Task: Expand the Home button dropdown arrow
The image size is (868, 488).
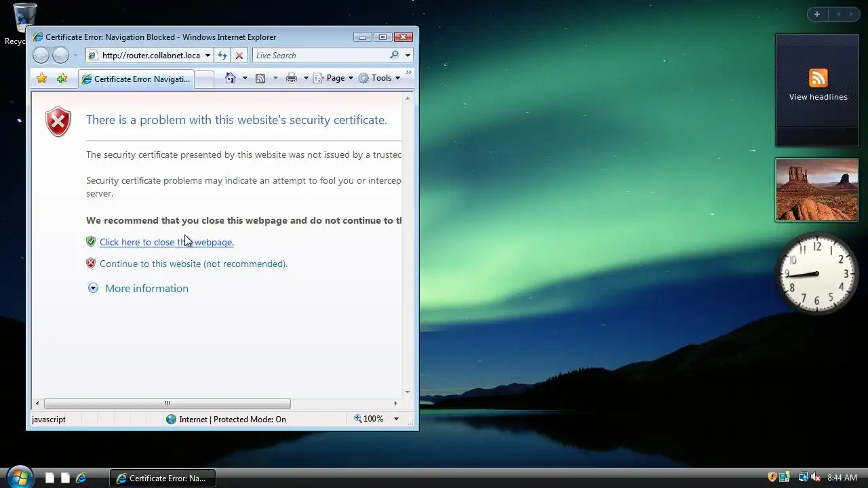Action: [x=245, y=78]
